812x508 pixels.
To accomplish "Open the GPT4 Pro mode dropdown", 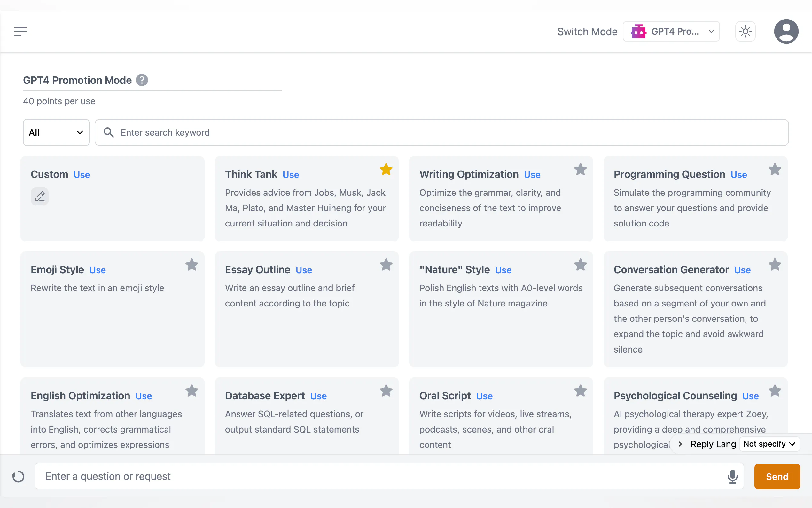I will point(671,32).
